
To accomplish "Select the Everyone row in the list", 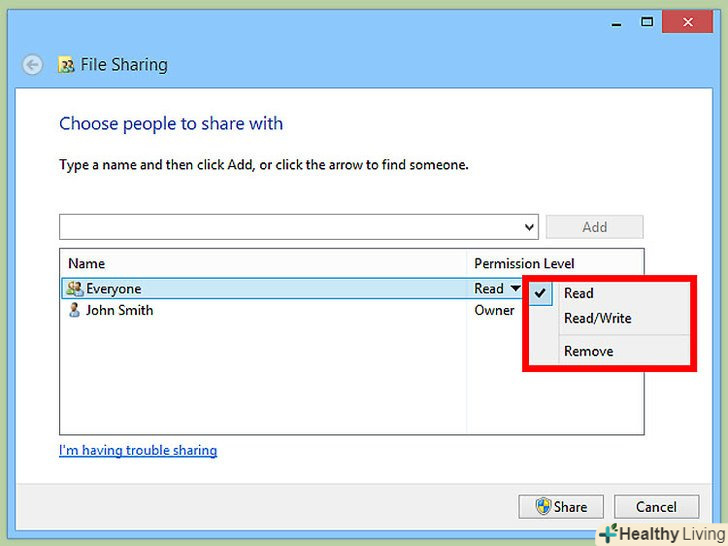I will [292, 289].
